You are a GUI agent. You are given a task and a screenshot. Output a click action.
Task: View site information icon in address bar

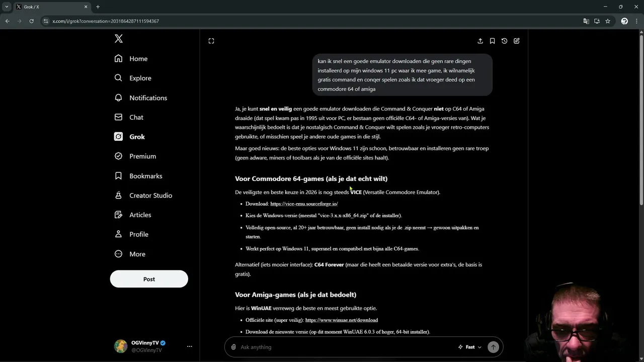point(46,21)
